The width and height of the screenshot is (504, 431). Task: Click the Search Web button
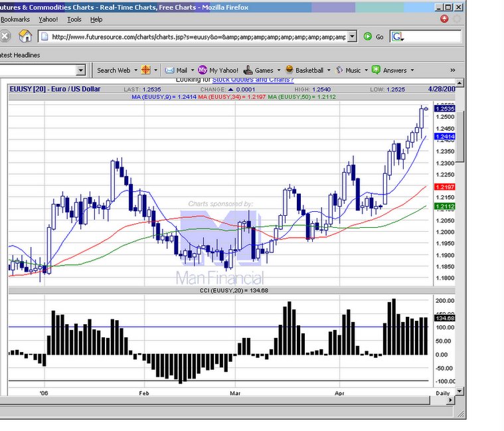tap(114, 70)
